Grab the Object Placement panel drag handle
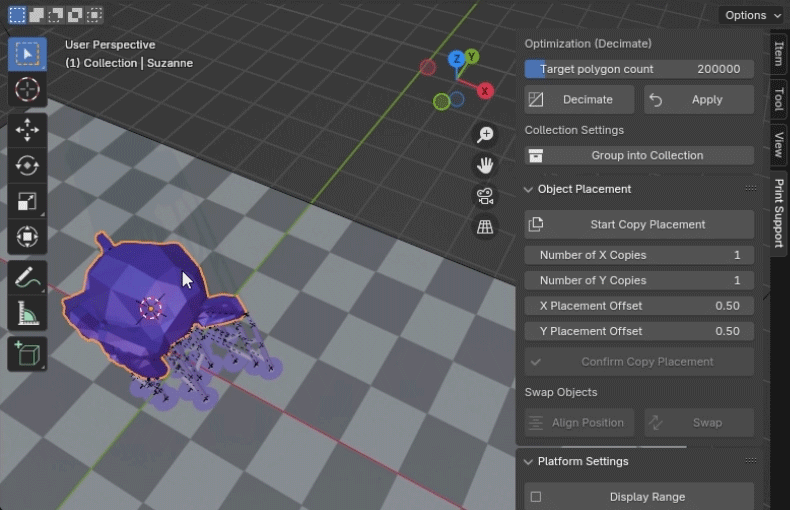 751,188
